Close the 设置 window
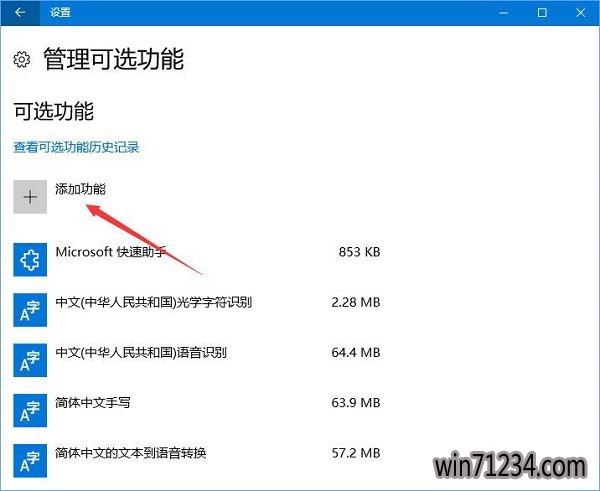This screenshot has width=600, height=491. click(580, 13)
